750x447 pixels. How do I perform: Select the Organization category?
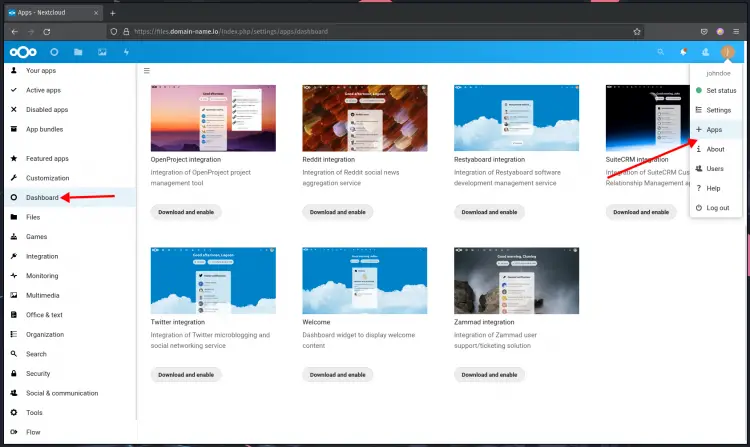70,335
